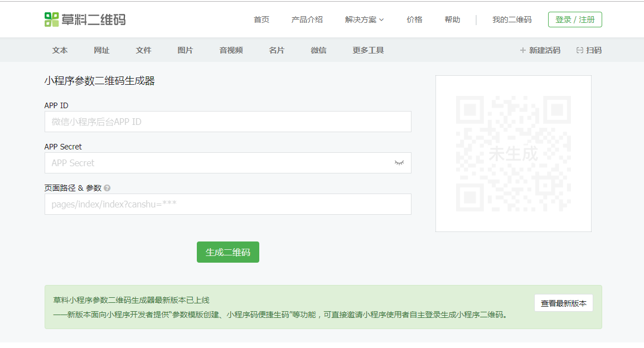
Task: Select the 微信 tab
Action: tap(318, 50)
